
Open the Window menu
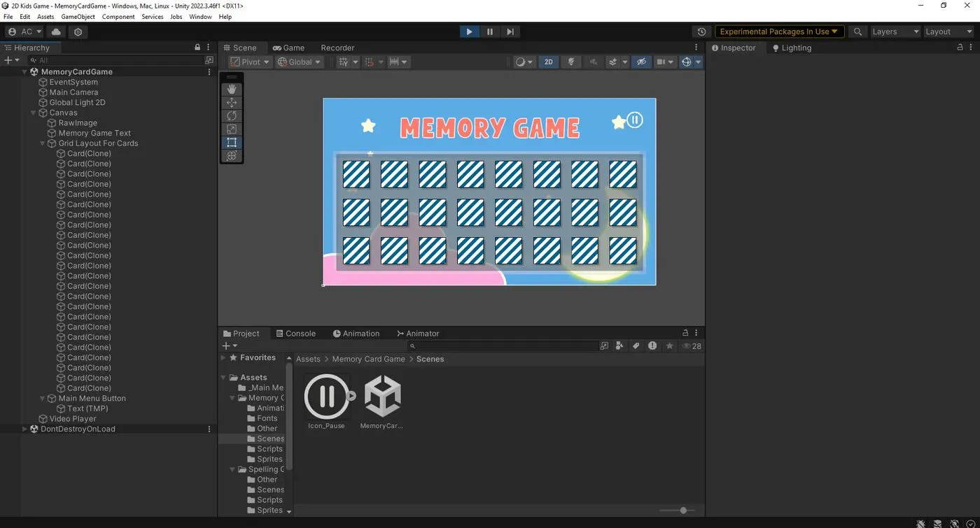point(200,17)
